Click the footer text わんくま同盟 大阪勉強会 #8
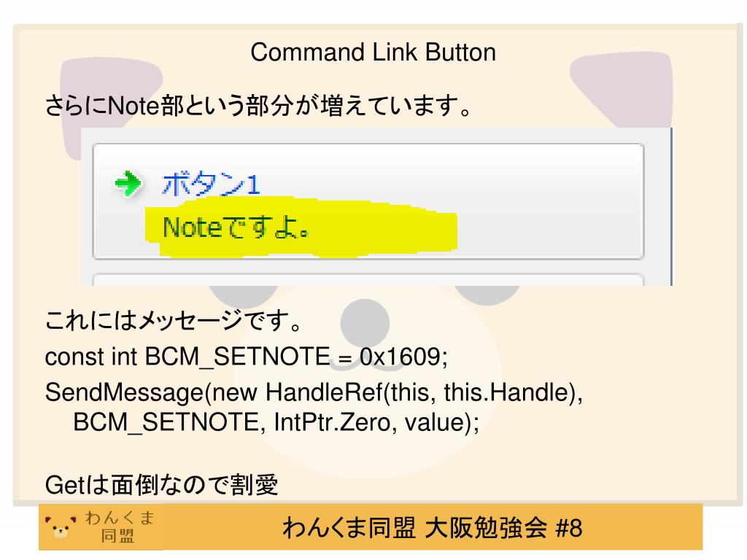The image size is (747, 560). coord(432,528)
